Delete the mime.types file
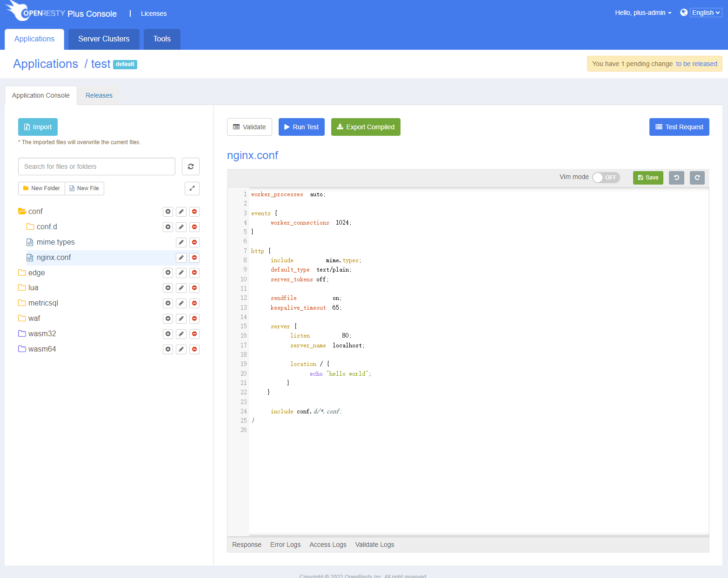The height and width of the screenshot is (578, 728). (x=194, y=242)
